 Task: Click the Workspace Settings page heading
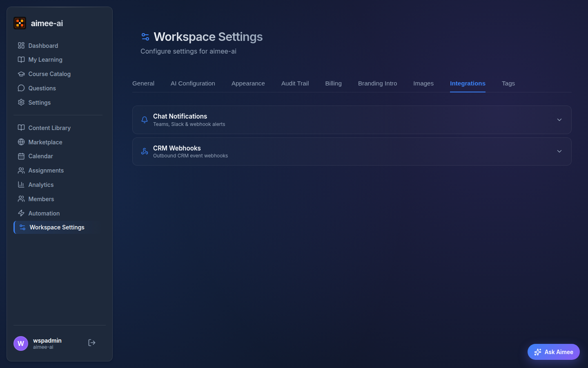(208, 37)
